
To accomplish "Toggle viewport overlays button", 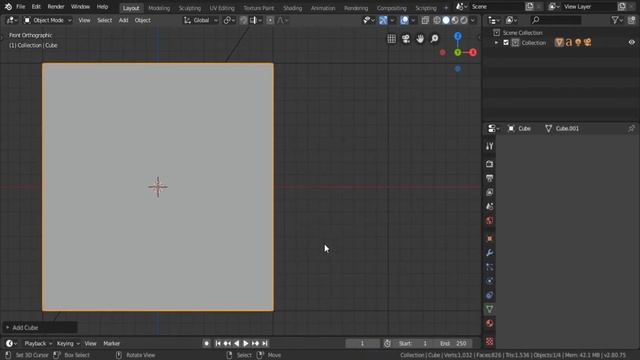I will coord(404,20).
